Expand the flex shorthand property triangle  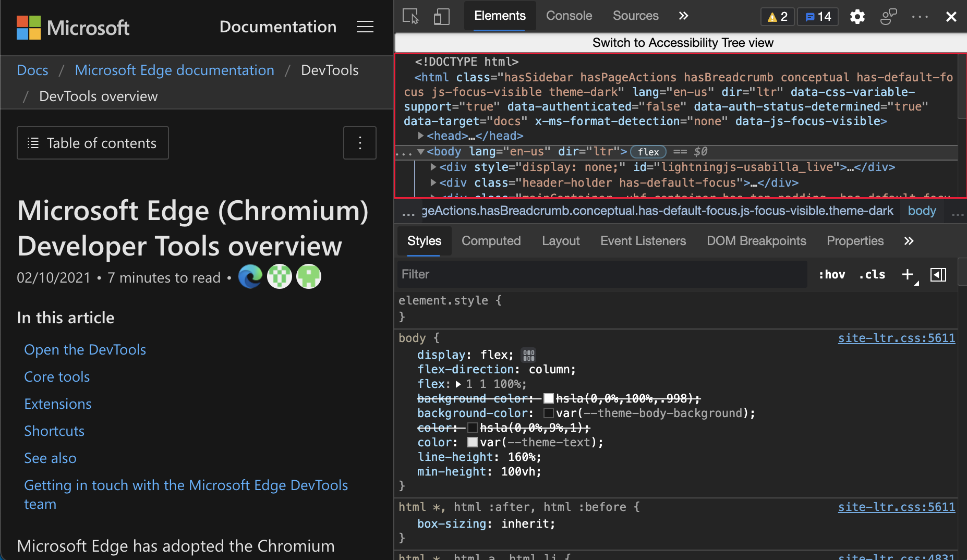458,384
